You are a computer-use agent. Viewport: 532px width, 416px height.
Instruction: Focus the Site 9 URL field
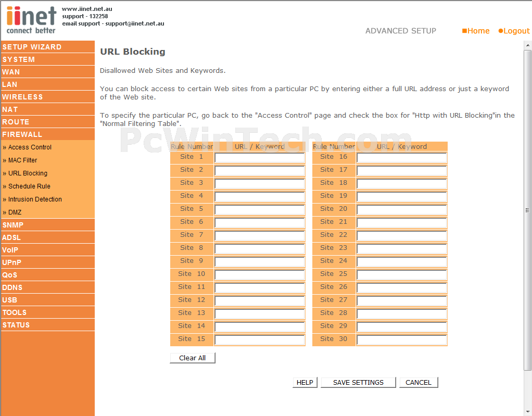pyautogui.click(x=260, y=261)
